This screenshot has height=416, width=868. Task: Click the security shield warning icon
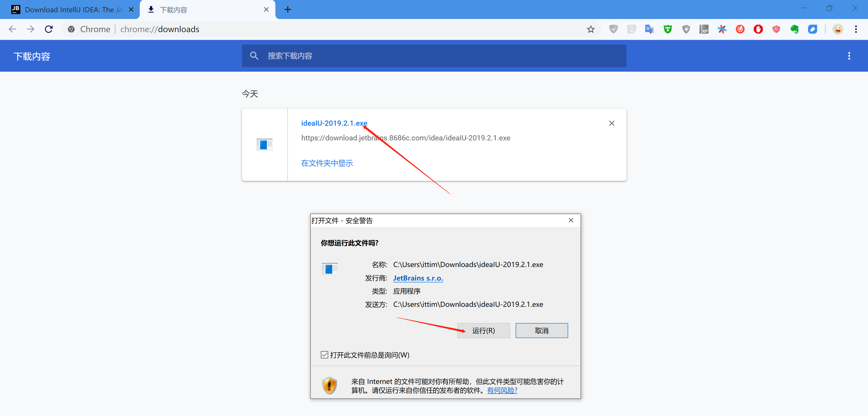[x=330, y=385]
